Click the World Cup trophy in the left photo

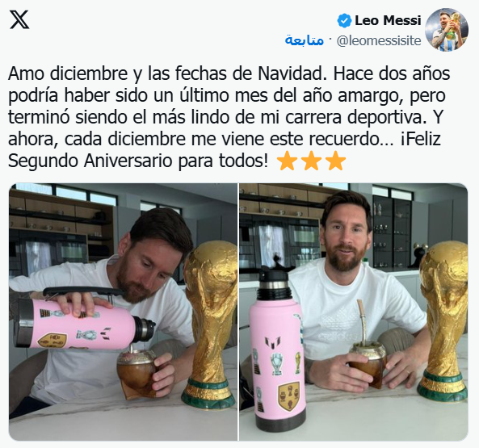[x=210, y=324]
